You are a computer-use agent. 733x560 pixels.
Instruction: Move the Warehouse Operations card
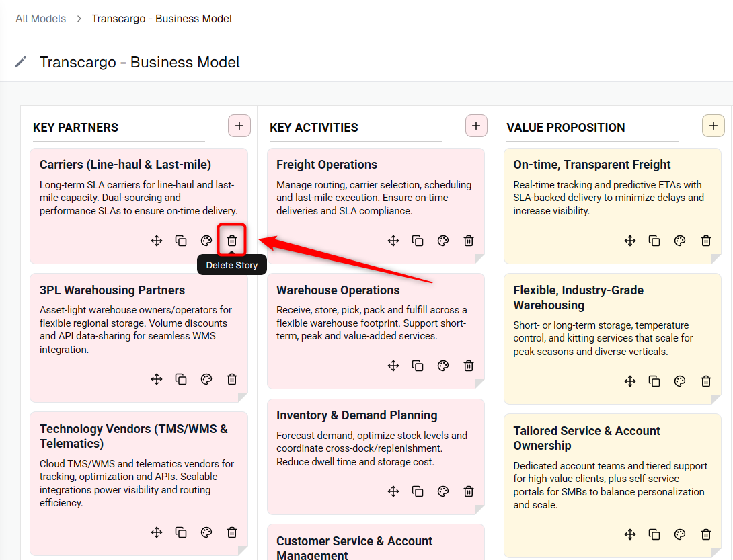[393, 366]
